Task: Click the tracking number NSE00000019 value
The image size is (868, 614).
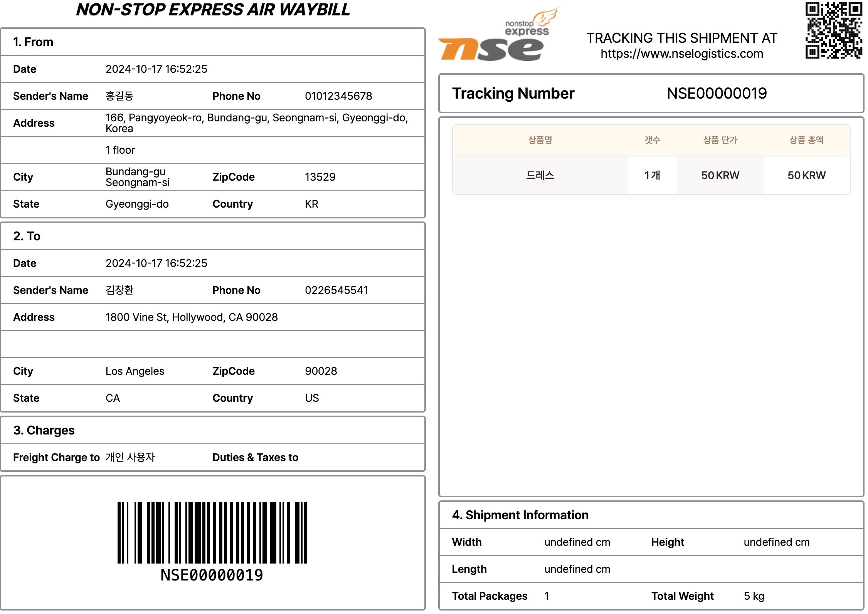Action: tap(716, 93)
